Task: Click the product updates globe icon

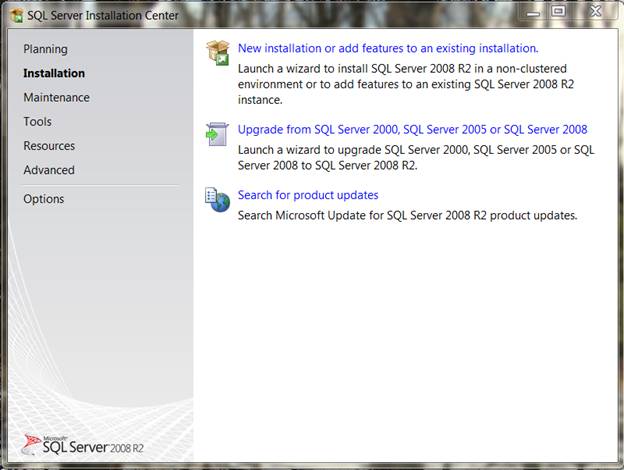Action: pyautogui.click(x=217, y=200)
